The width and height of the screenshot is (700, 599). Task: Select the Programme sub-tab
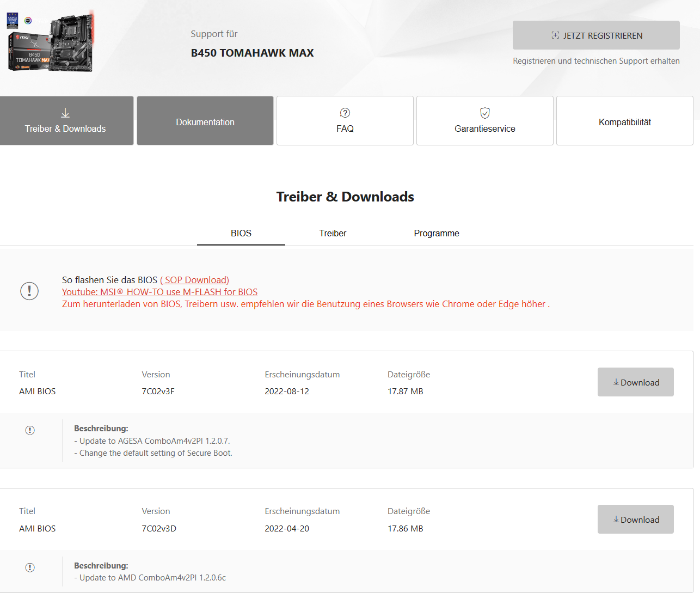point(437,233)
